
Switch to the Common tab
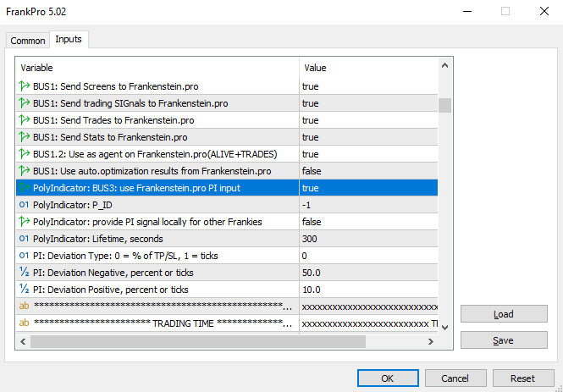click(28, 41)
